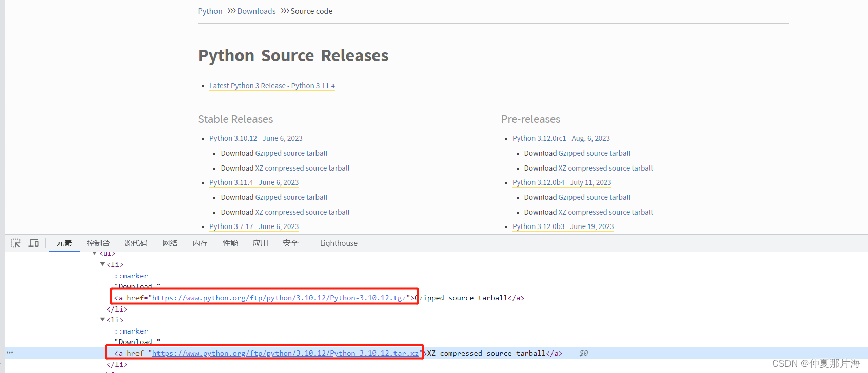Open the Python 3.12.0b3 - June 19, 2023 link
868x373 pixels.
(x=563, y=226)
